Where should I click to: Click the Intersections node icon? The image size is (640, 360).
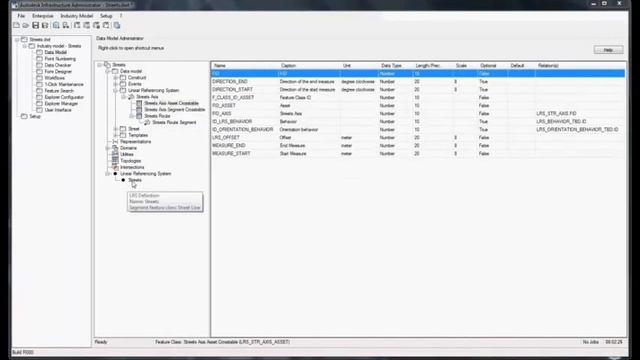point(116,167)
